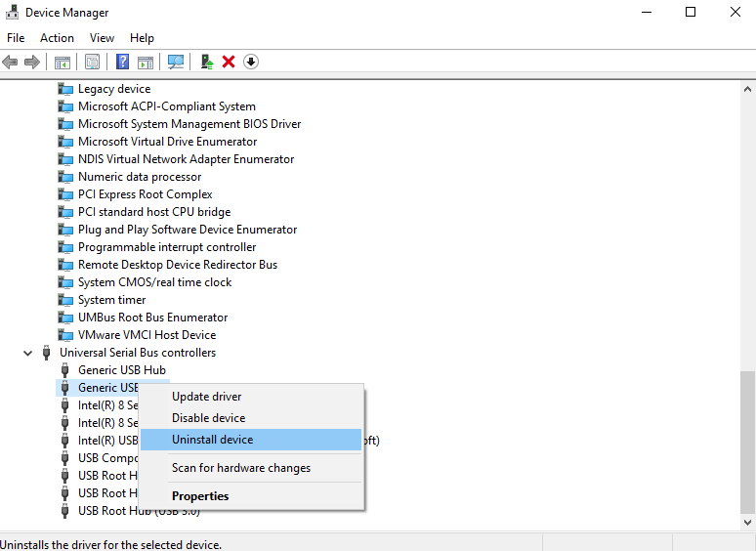Select the USB Composite Device entry

pyautogui.click(x=108, y=458)
